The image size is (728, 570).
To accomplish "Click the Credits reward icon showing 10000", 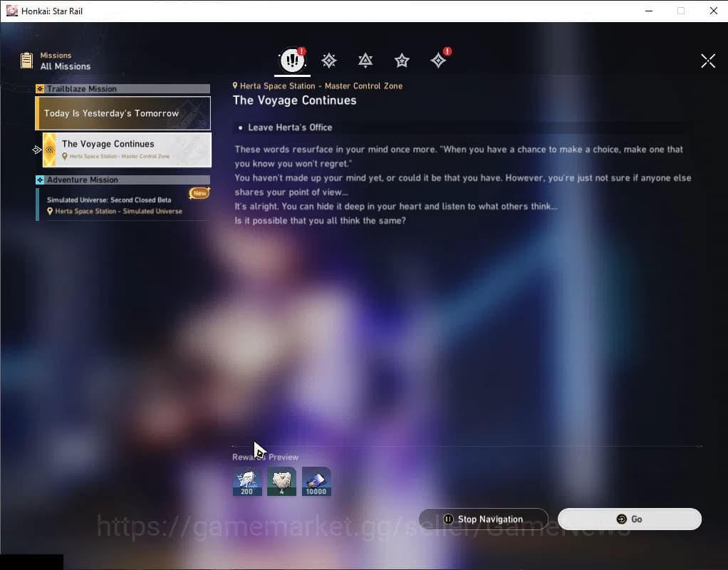I will [x=316, y=481].
